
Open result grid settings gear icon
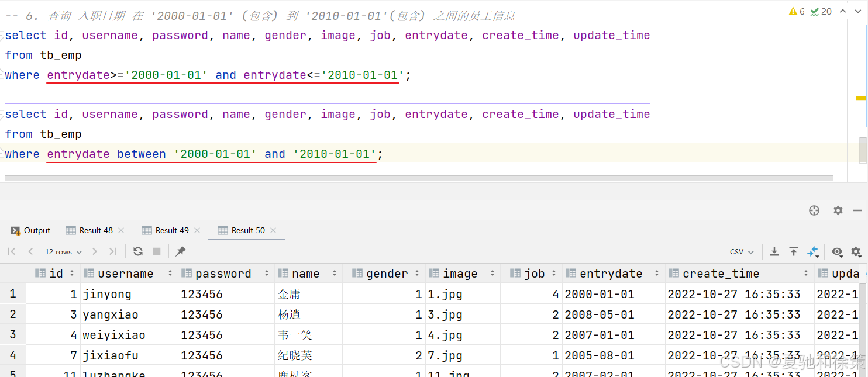tap(856, 252)
